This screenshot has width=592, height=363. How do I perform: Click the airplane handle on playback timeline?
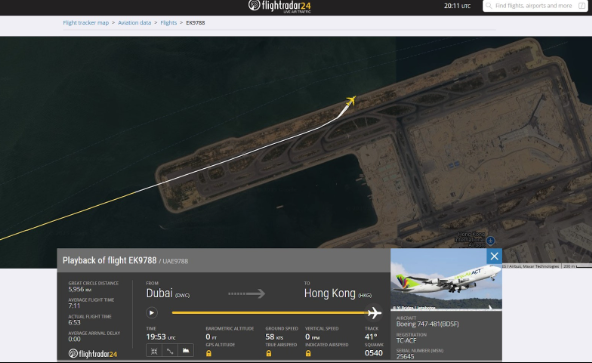tap(375, 313)
